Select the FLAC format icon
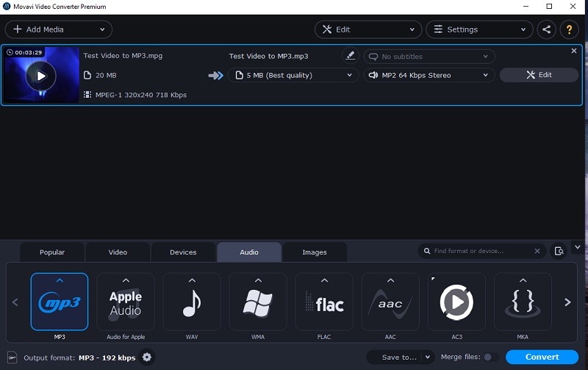The image size is (588, 370). [324, 302]
